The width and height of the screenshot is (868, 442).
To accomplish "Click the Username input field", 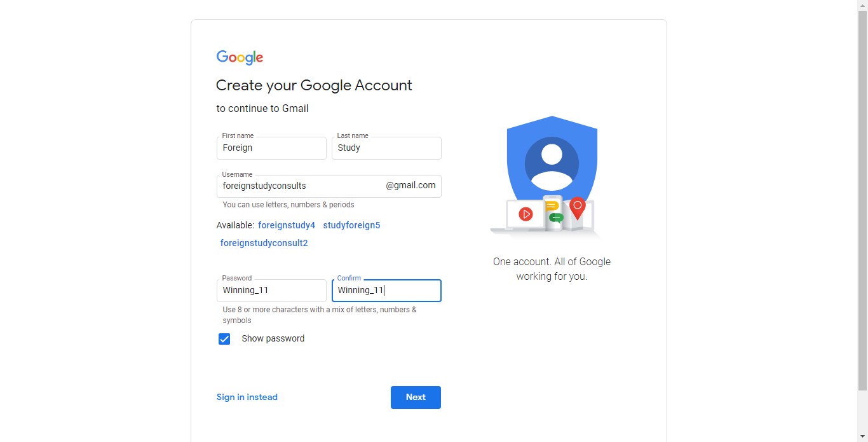I will (329, 186).
